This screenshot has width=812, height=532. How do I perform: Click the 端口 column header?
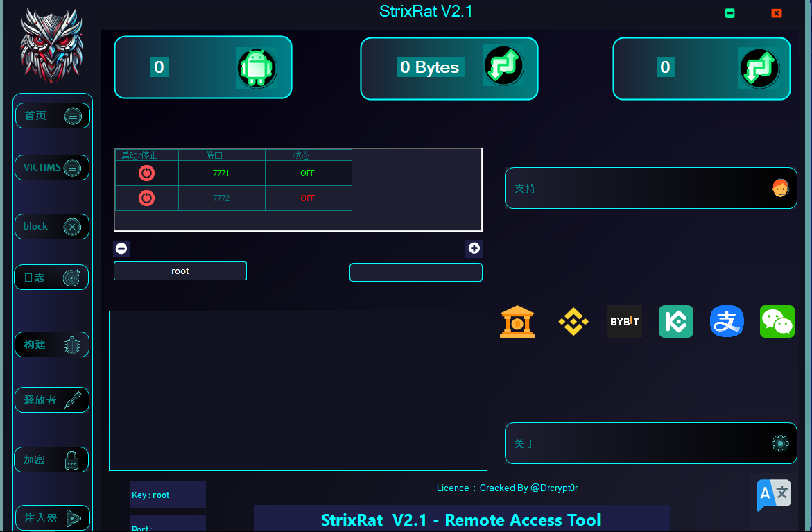point(222,155)
